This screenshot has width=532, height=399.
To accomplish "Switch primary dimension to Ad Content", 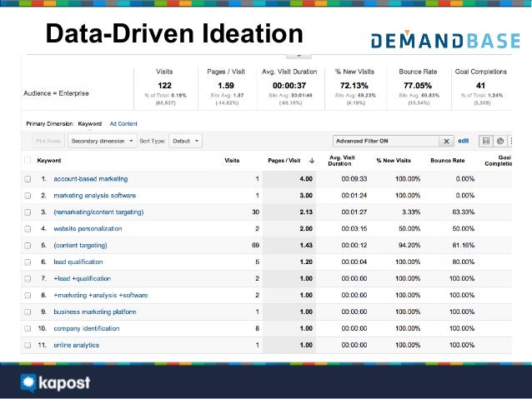I will [123, 123].
